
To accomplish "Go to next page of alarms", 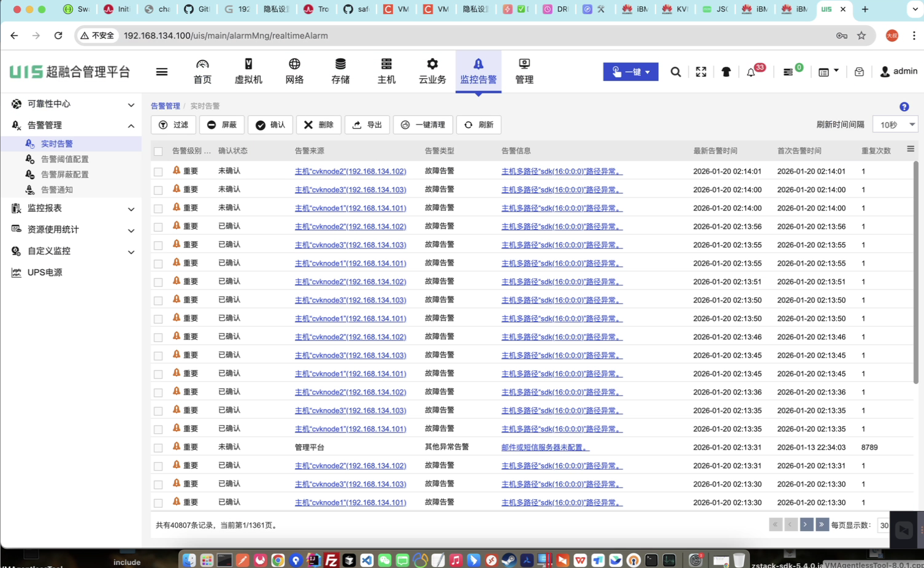I will pos(806,524).
